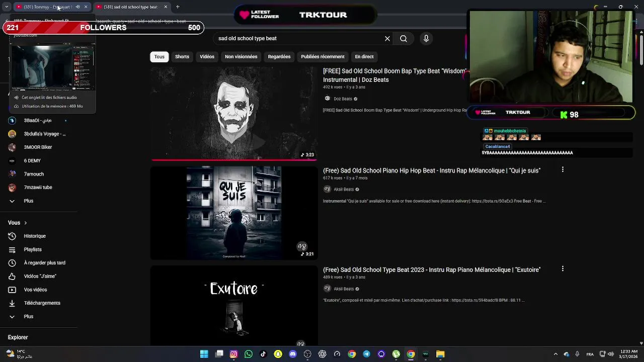This screenshot has width=644, height=362.
Task: Open the tab search dropdown arrow
Action: pos(7,7)
